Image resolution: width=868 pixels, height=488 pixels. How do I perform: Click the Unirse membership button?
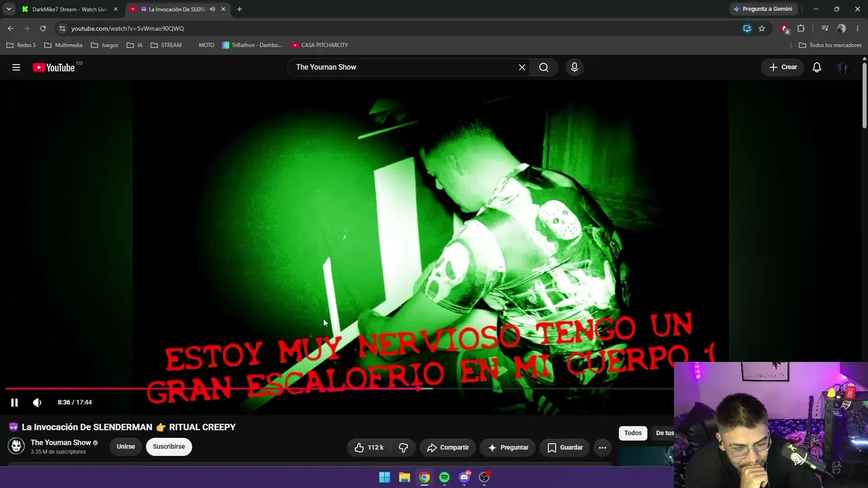125,447
